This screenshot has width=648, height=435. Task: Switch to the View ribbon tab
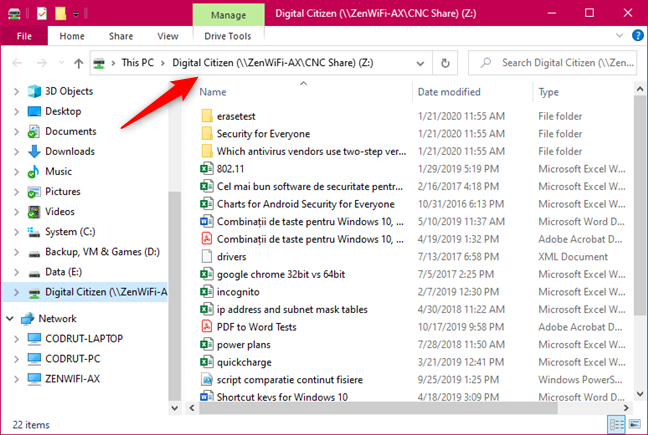[168, 36]
